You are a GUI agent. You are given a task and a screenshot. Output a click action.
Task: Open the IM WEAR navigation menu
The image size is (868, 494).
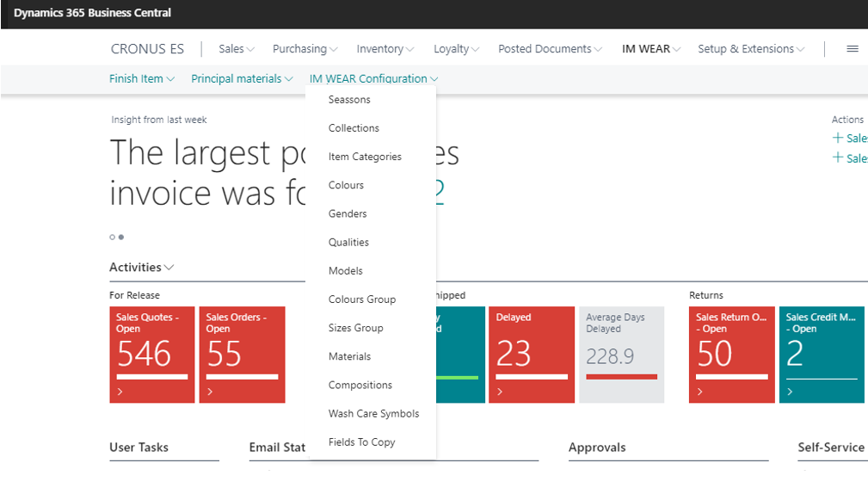tap(651, 49)
